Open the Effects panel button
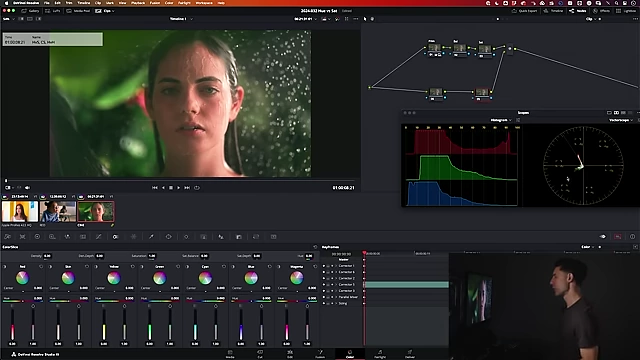Viewport: 640px width, 360px height. [x=602, y=11]
